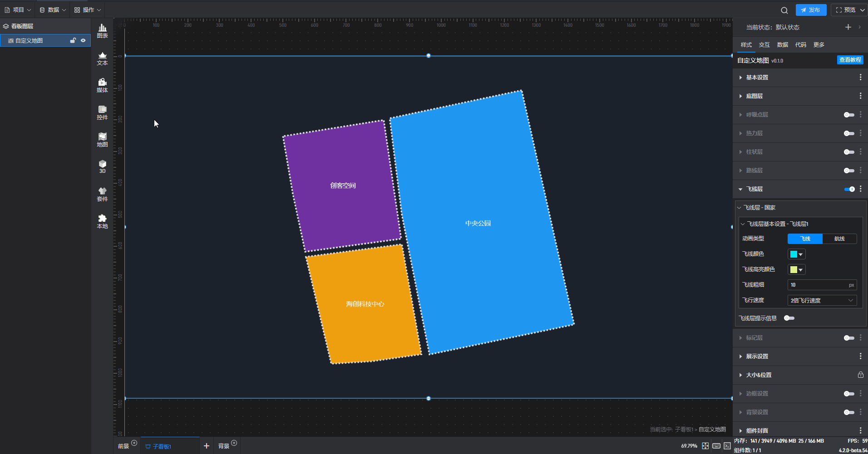Viewport: 868px width, 454px height.
Task: Open the 预览 dropdown arrow
Action: click(863, 10)
